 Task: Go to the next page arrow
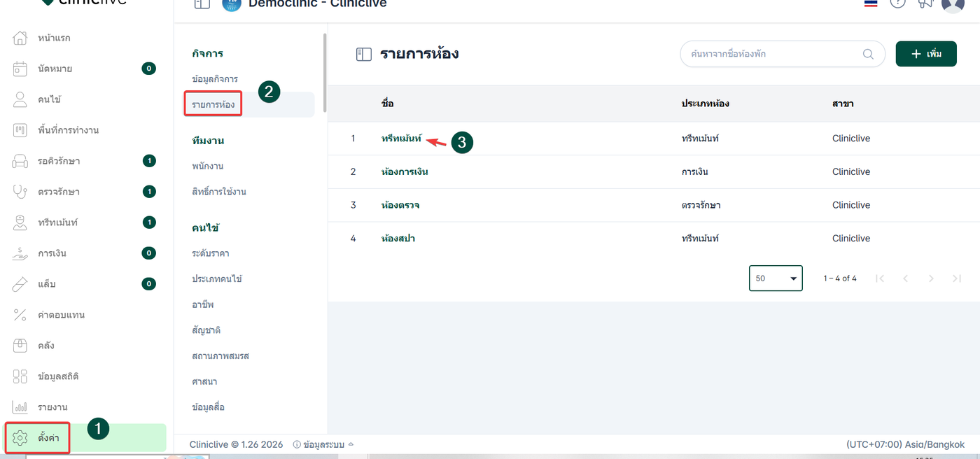(x=931, y=278)
